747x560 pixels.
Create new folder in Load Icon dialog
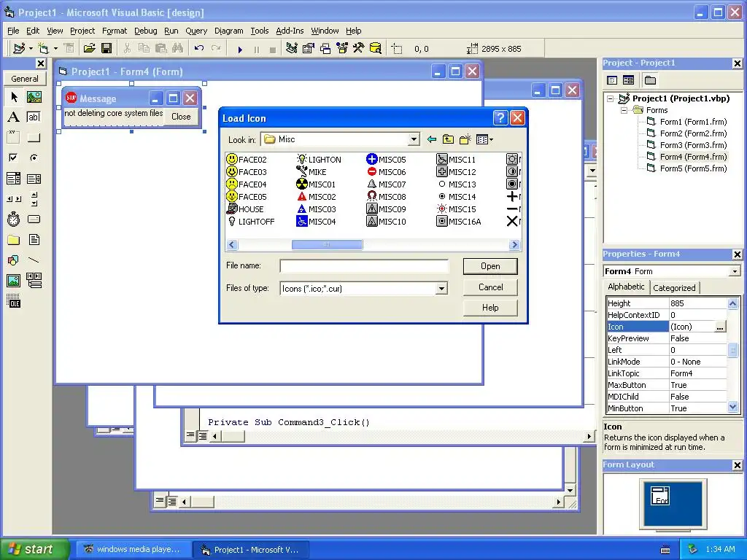tap(465, 139)
